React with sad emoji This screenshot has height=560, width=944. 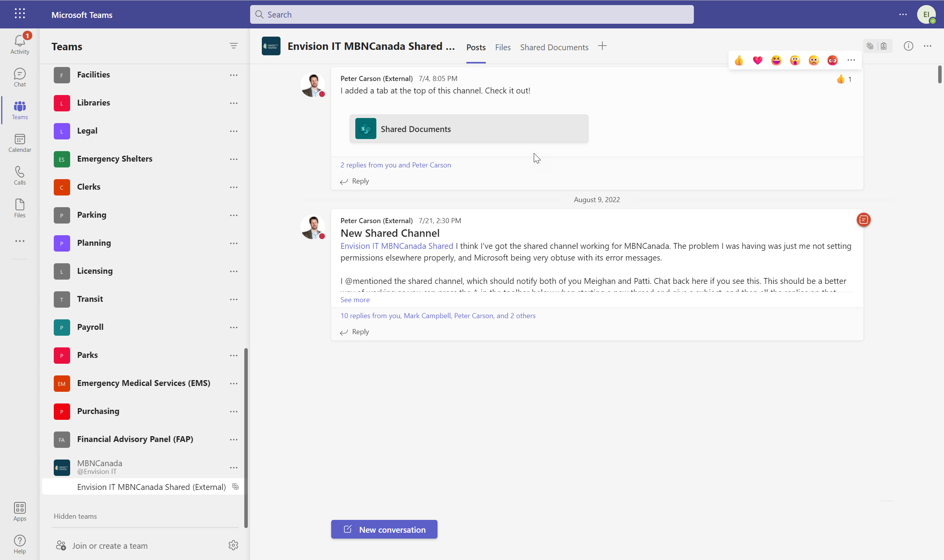(813, 60)
